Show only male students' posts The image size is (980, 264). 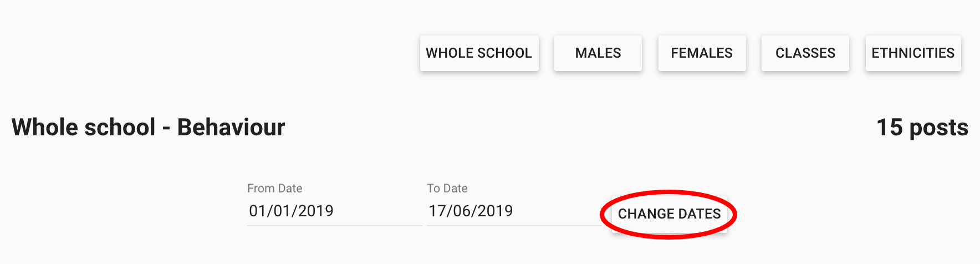click(x=598, y=53)
